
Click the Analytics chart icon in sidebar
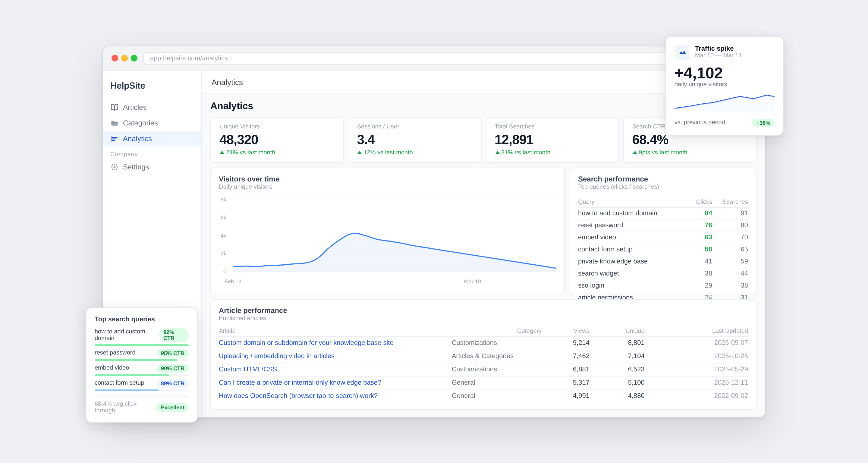[x=115, y=139]
